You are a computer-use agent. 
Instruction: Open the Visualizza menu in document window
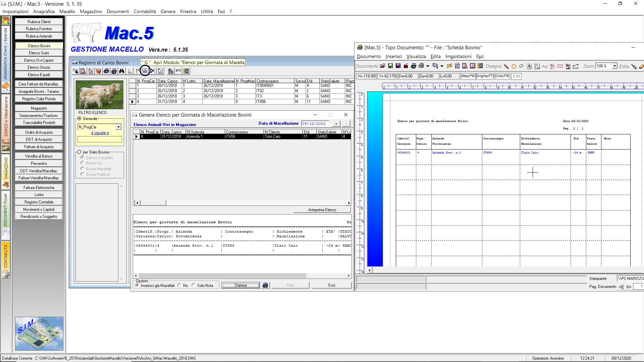click(x=416, y=57)
